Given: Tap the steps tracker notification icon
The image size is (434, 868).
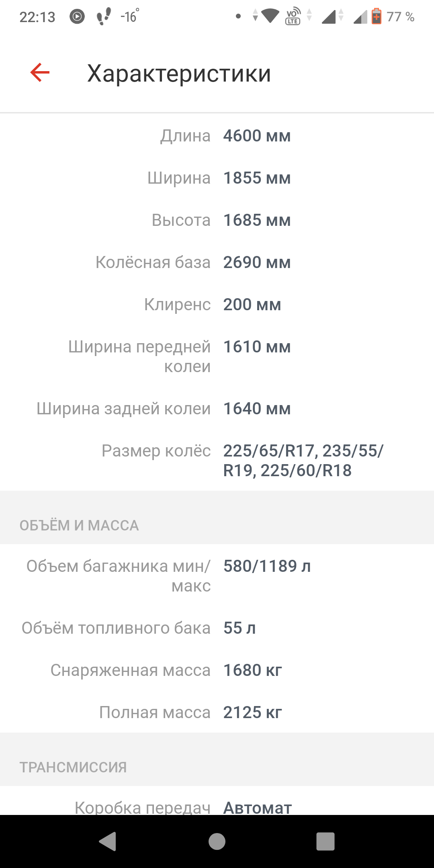Looking at the screenshot, I should coord(104,16).
